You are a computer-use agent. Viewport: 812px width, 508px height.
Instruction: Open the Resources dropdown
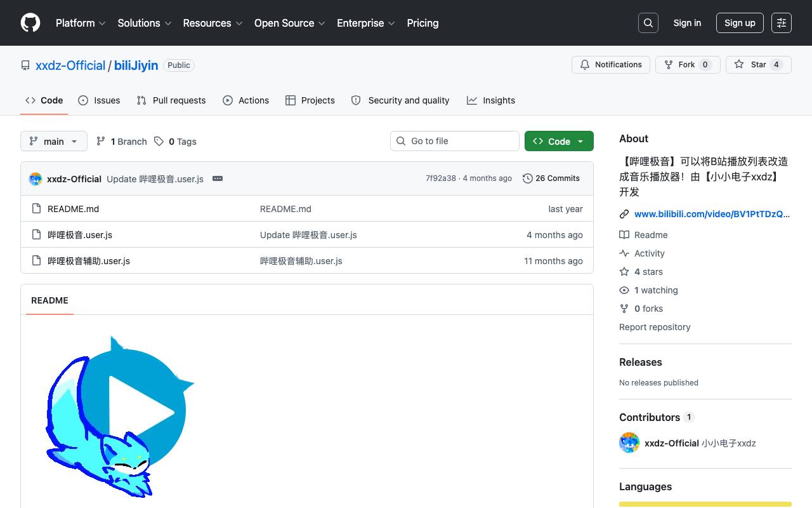pos(213,23)
